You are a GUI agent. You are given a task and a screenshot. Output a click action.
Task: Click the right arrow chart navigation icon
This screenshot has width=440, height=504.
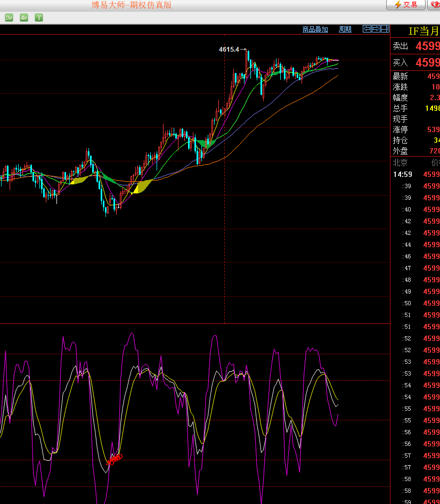click(376, 29)
